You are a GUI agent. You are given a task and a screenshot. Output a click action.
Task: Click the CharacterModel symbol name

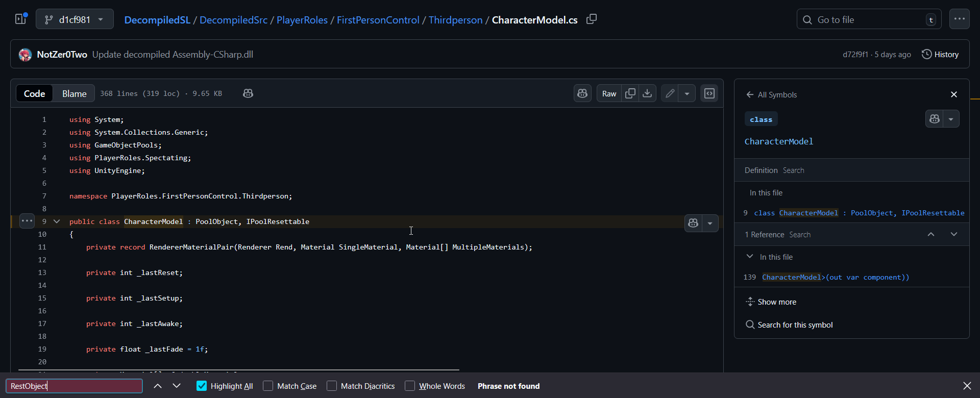click(779, 141)
